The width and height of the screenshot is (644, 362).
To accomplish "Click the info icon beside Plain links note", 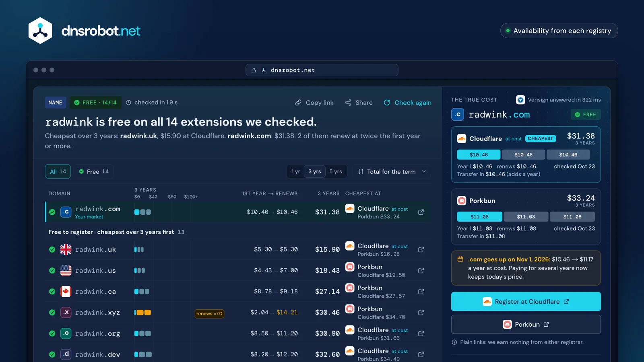I will pos(454,342).
